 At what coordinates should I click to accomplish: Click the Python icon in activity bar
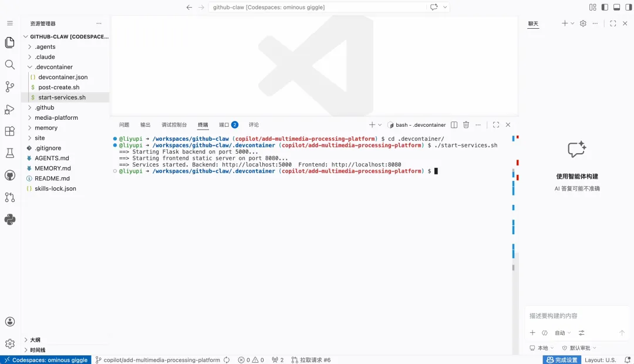tap(9, 220)
